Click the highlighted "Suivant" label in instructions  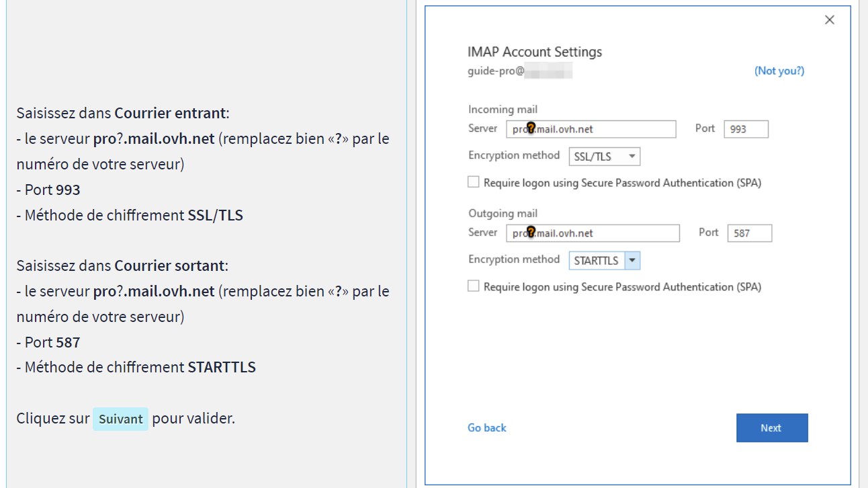pos(120,419)
